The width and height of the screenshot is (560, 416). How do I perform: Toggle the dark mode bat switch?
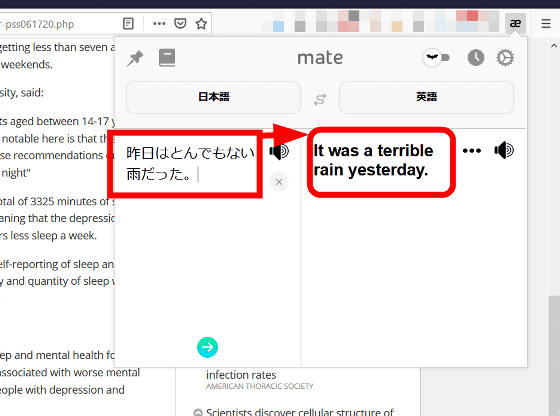pyautogui.click(x=436, y=57)
